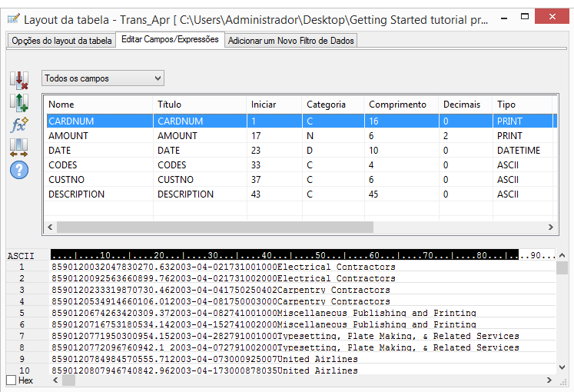Image resolution: width=574 pixels, height=392 pixels.
Task: Click the table layout window title icon
Action: (12, 18)
